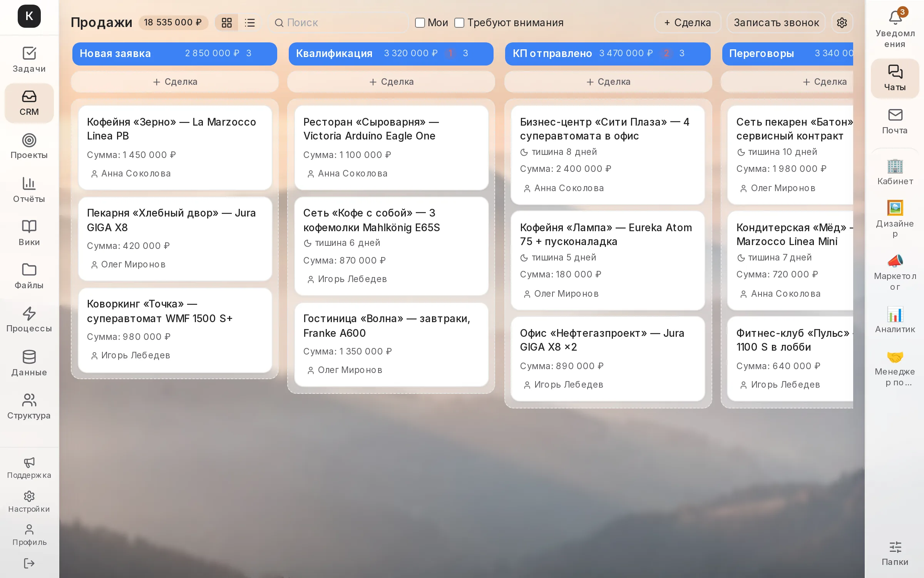Image resolution: width=924 pixels, height=578 pixels.
Task: Open Папки sliders icon
Action: (x=895, y=553)
